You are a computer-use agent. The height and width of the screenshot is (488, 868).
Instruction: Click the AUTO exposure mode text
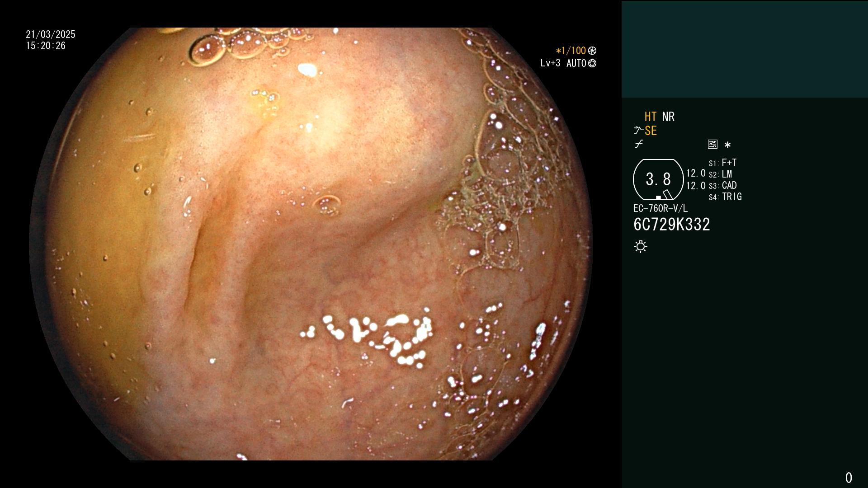coord(576,63)
